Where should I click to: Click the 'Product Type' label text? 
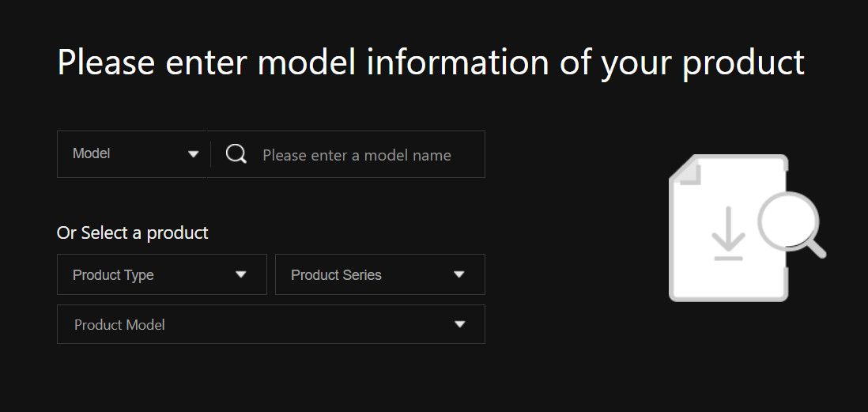[113, 275]
